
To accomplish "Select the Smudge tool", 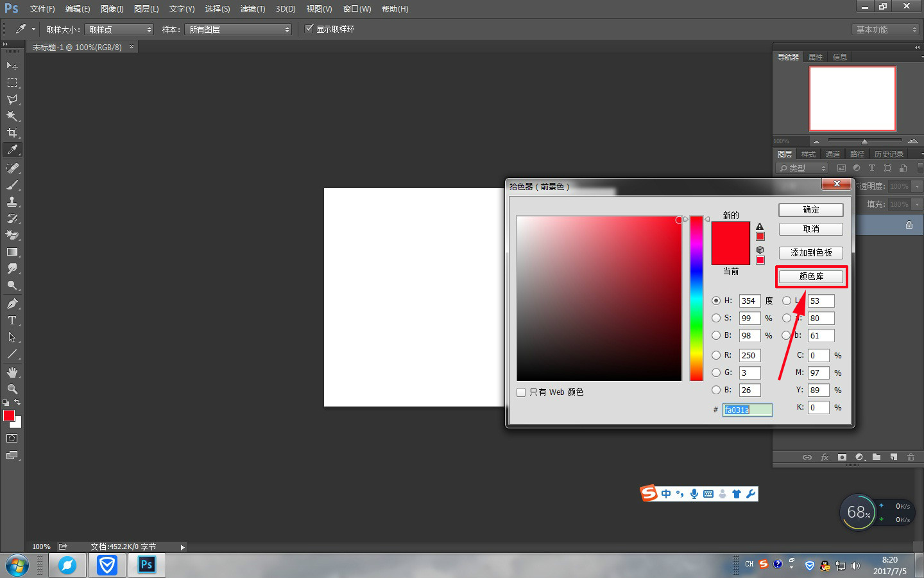I will click(x=12, y=268).
